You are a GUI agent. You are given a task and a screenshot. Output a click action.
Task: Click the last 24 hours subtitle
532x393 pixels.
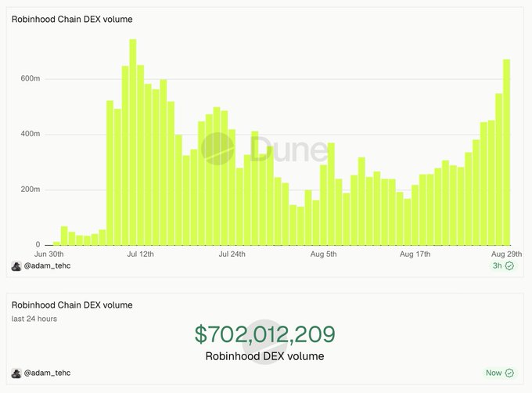[x=34, y=319]
